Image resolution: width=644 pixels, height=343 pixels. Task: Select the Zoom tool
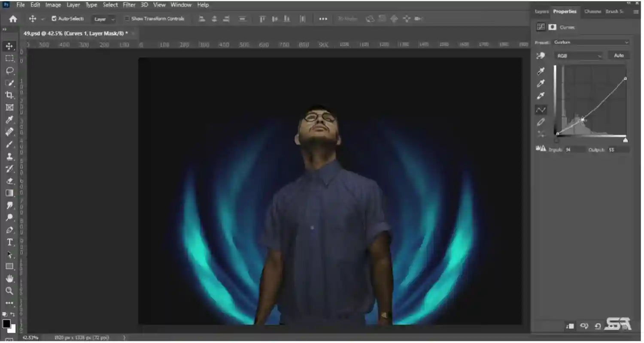tap(9, 291)
